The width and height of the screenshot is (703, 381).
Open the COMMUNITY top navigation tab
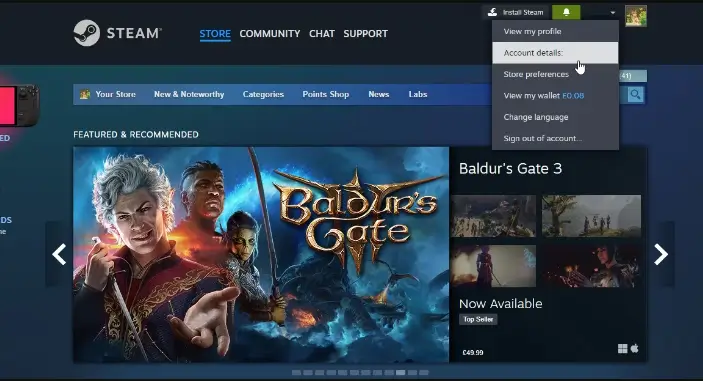[269, 34]
